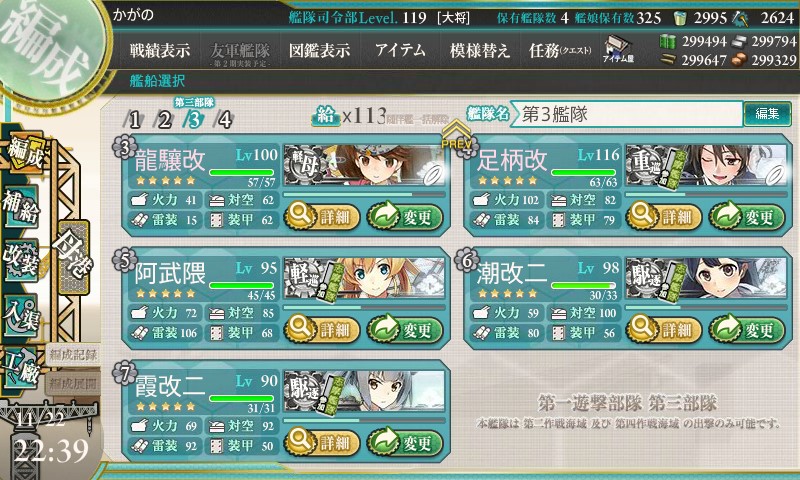The width and height of the screenshot is (800, 480).
Task: Open the 戦績表示 records menu
Action: tap(160, 50)
